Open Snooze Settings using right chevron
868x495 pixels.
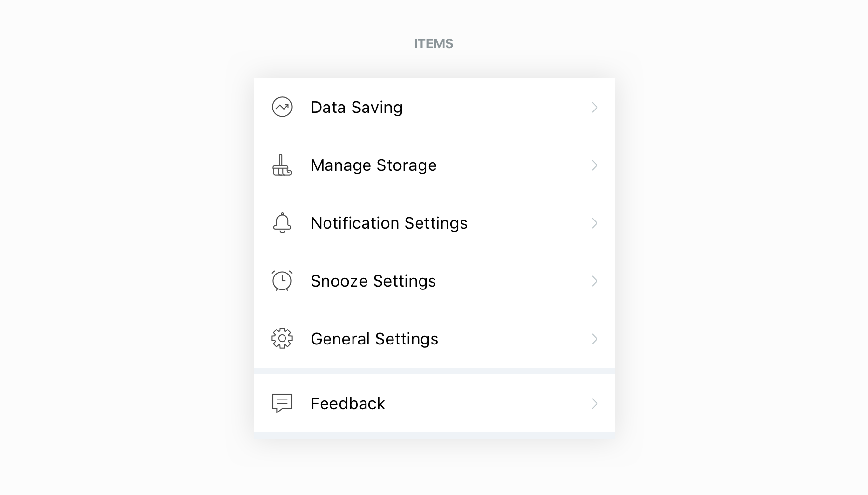pyautogui.click(x=595, y=281)
